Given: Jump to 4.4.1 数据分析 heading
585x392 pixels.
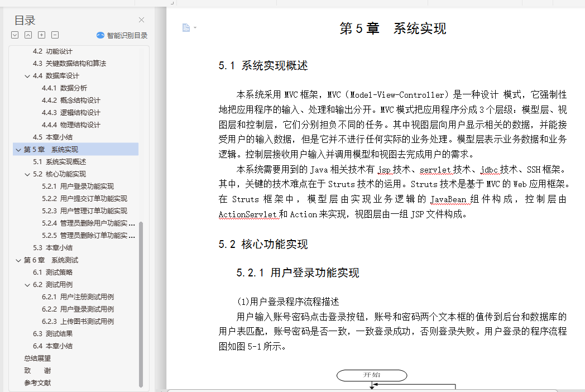Looking at the screenshot, I should 64,88.
